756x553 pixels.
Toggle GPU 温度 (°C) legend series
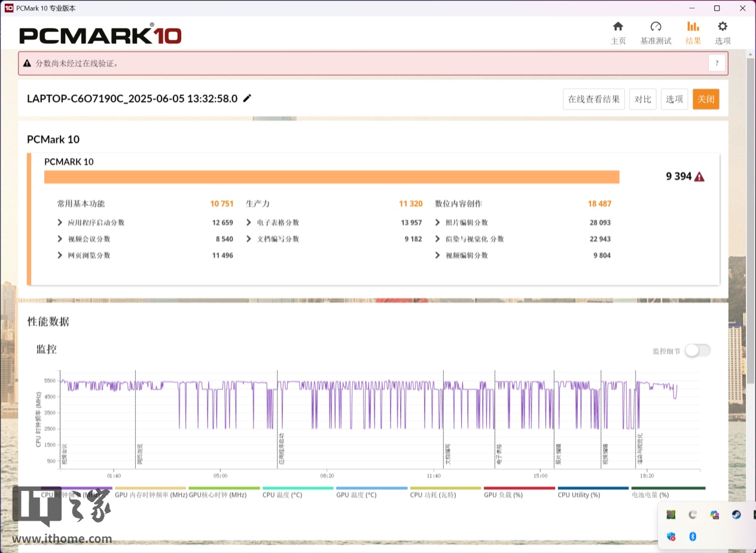[x=356, y=495]
